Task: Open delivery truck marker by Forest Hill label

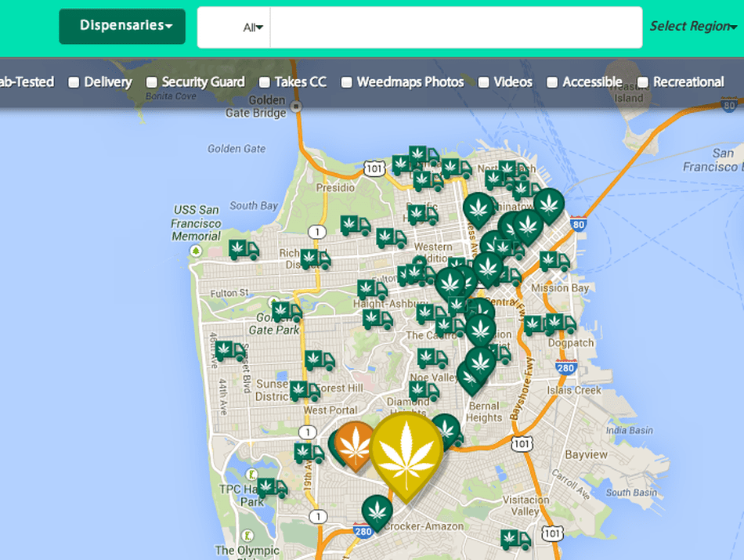Action: 305,391
